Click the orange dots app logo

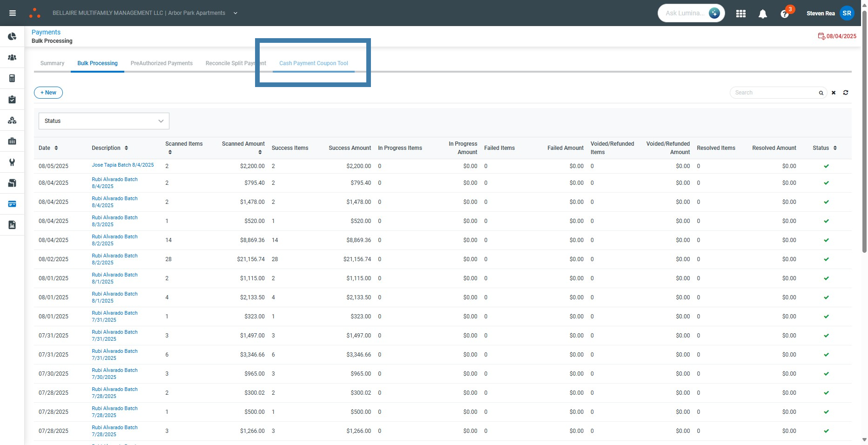click(x=35, y=13)
